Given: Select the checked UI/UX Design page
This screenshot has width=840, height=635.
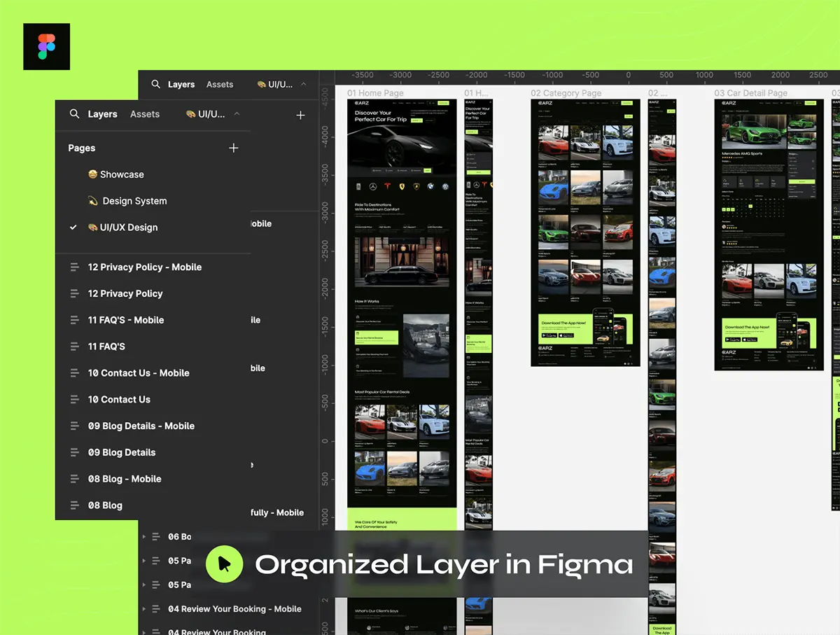Looking at the screenshot, I should (x=129, y=228).
